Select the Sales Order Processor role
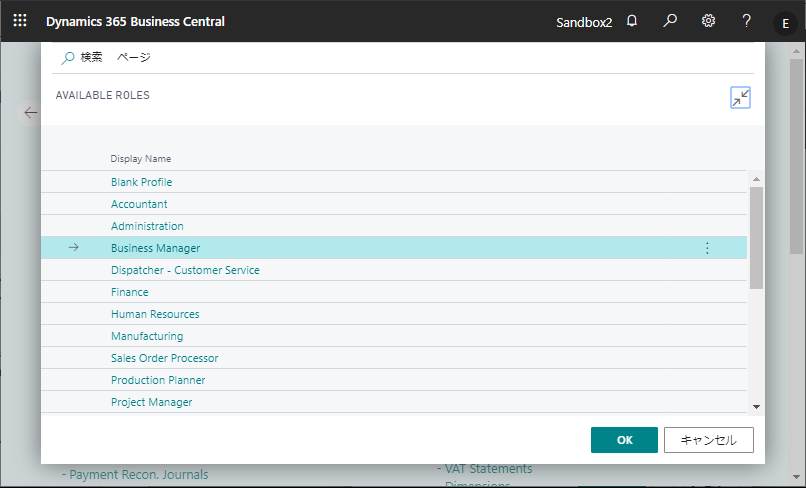806x488 pixels. click(164, 358)
